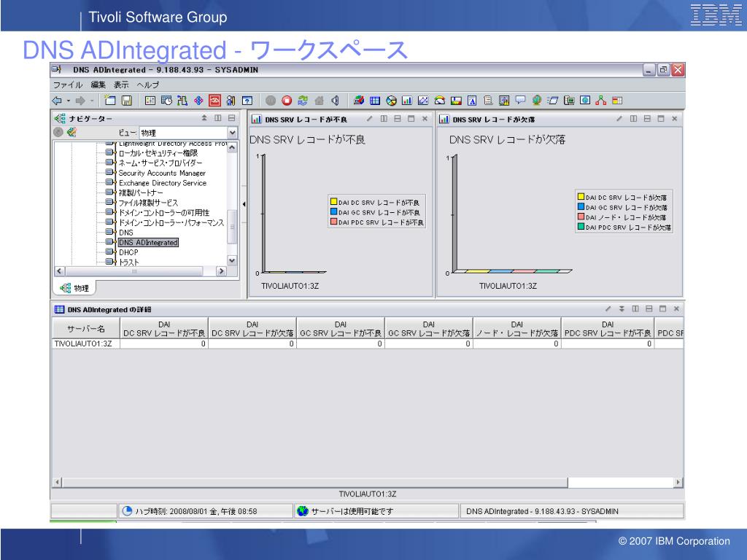This screenshot has width=747, height=560.
Task: Split DNS SRV レコードが欠落 panel vertically
Action: [633, 119]
